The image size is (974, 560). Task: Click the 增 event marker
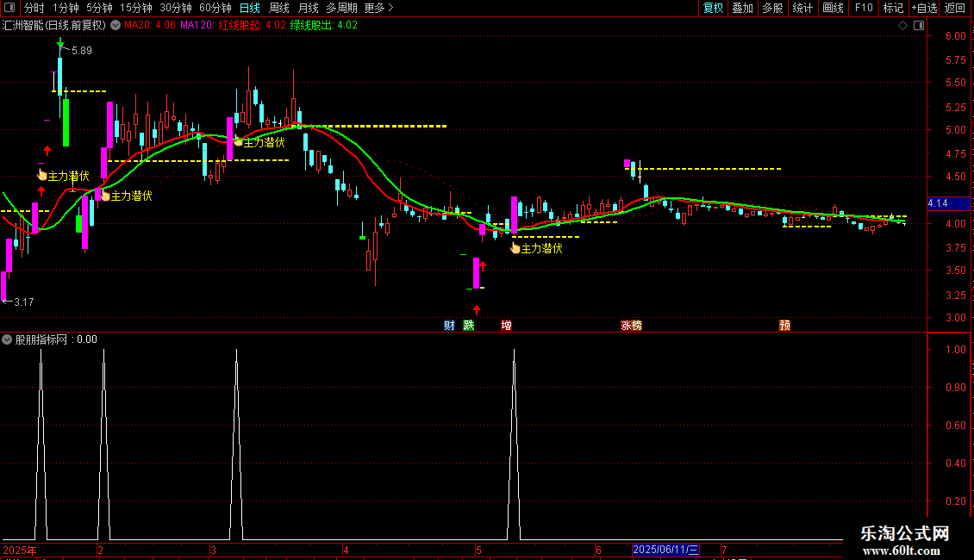506,326
